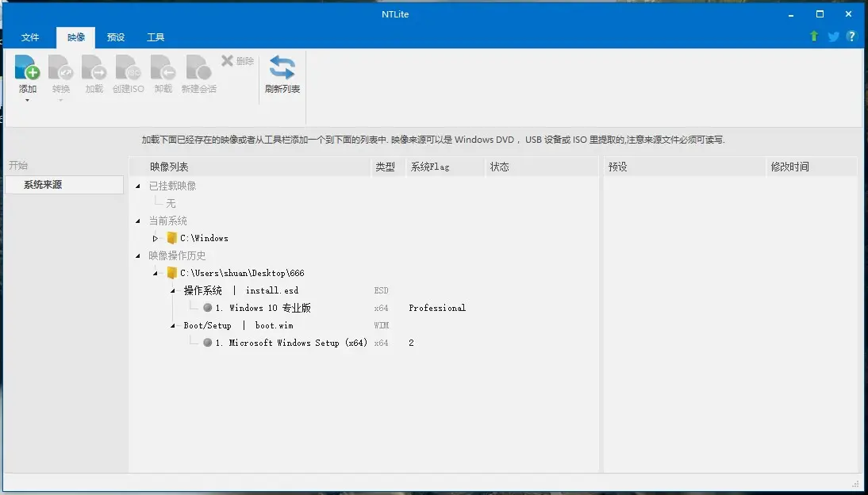Click the 映像列表 column header
Image resolution: width=868 pixels, height=495 pixels.
click(x=250, y=167)
